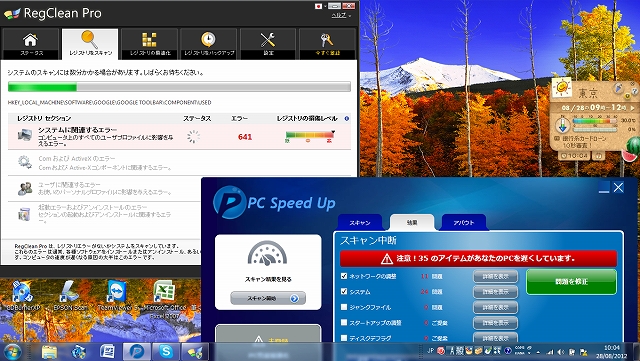Open Skype from the taskbar
Viewport: 640px width, 361px height.
click(x=166, y=352)
